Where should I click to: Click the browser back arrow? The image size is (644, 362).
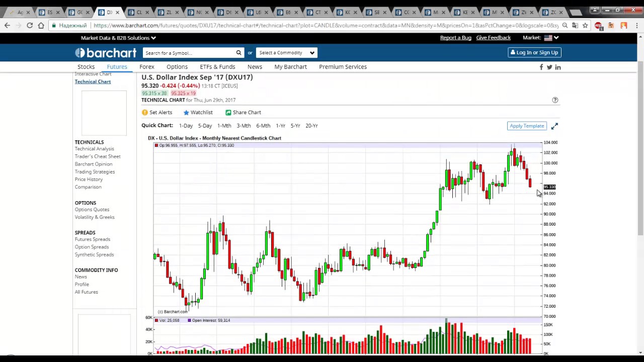pos(7,25)
